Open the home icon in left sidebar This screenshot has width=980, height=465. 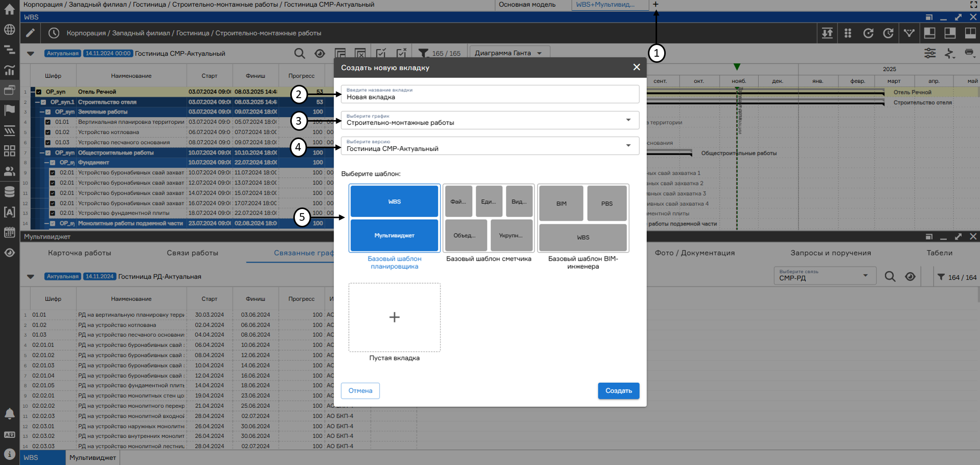pos(9,9)
